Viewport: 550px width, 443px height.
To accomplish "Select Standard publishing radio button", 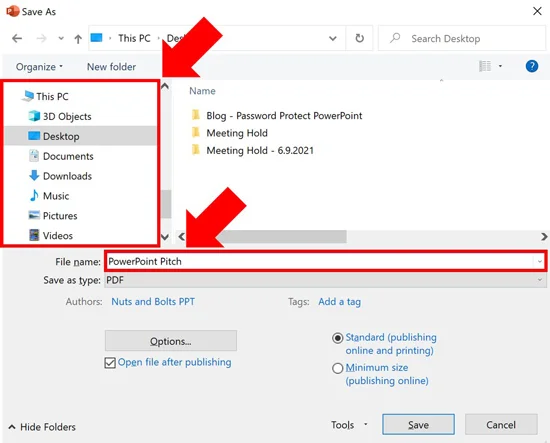I will click(x=337, y=338).
